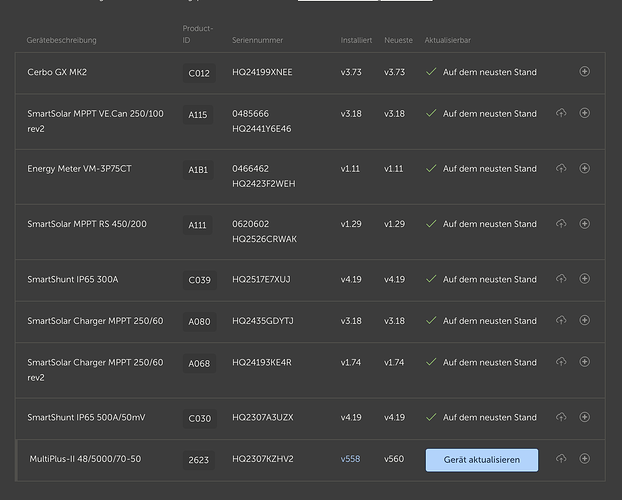Click MultiPlus-II 48/5000/70-50 device name

click(85, 459)
